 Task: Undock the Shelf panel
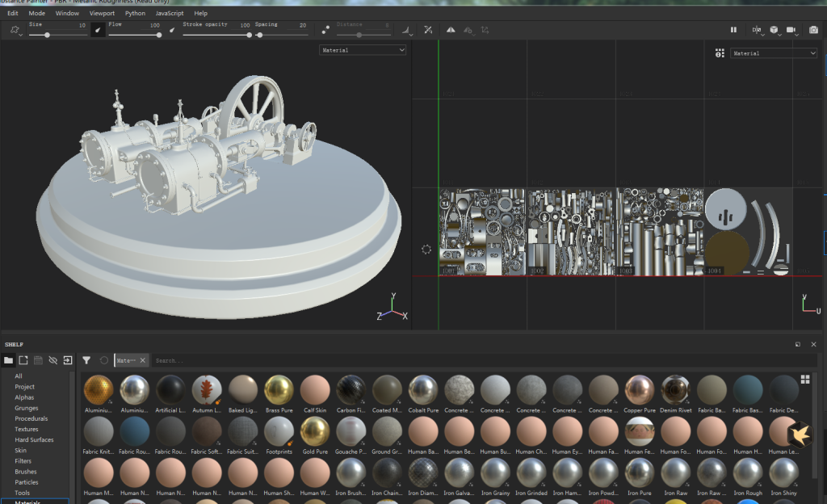tap(797, 344)
